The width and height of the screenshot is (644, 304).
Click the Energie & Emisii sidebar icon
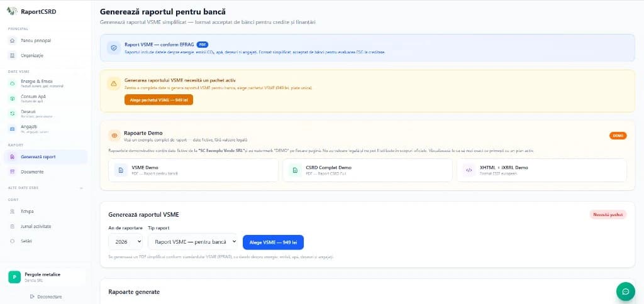[x=13, y=82]
